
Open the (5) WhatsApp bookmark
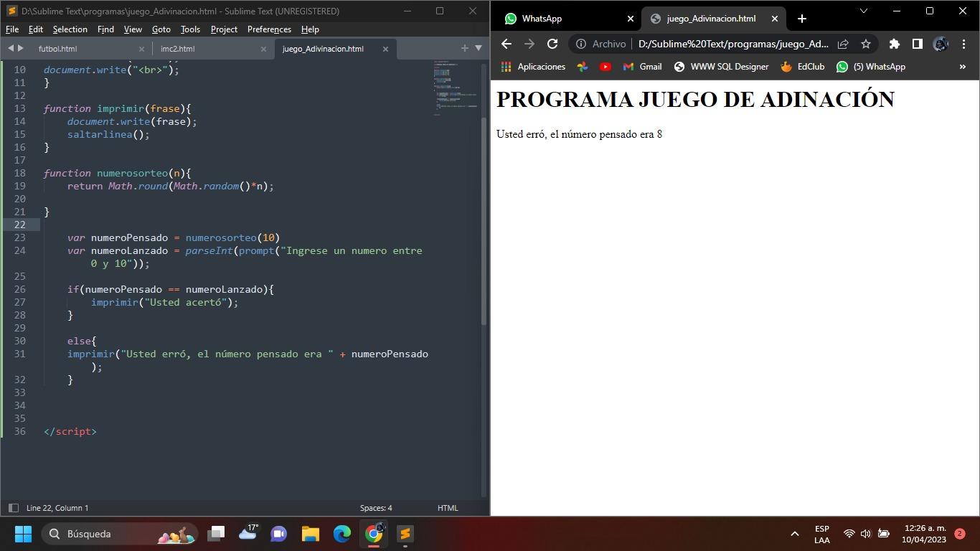(871, 67)
